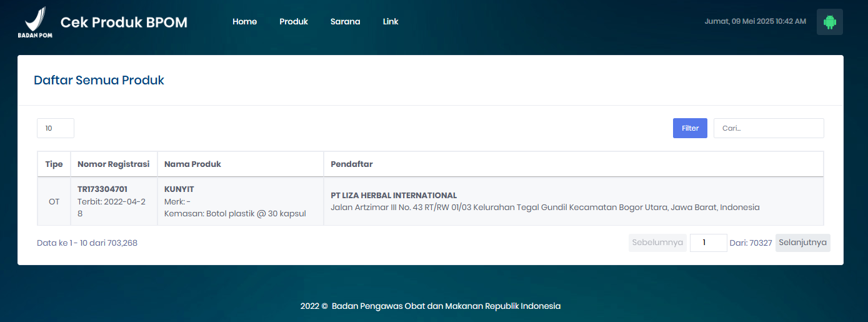868x322 pixels.
Task: Click the Terbit 2022-04-28 date text
Action: [111, 207]
